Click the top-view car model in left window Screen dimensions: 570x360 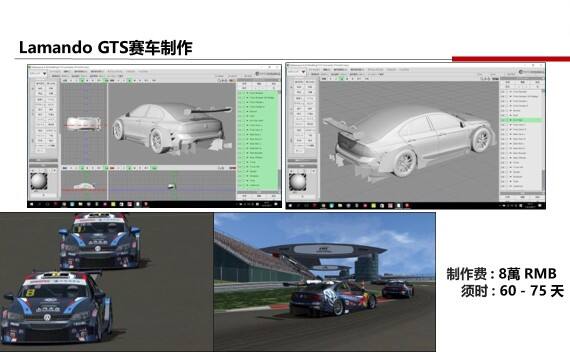click(84, 123)
